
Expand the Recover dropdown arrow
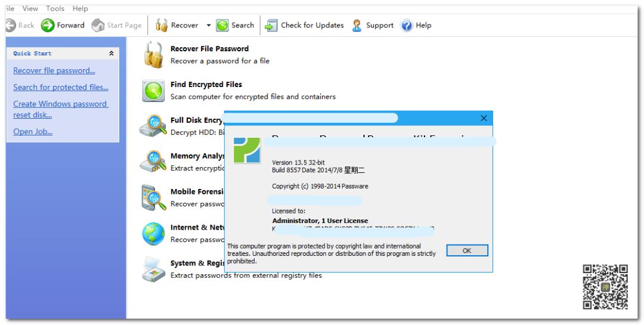(x=208, y=26)
